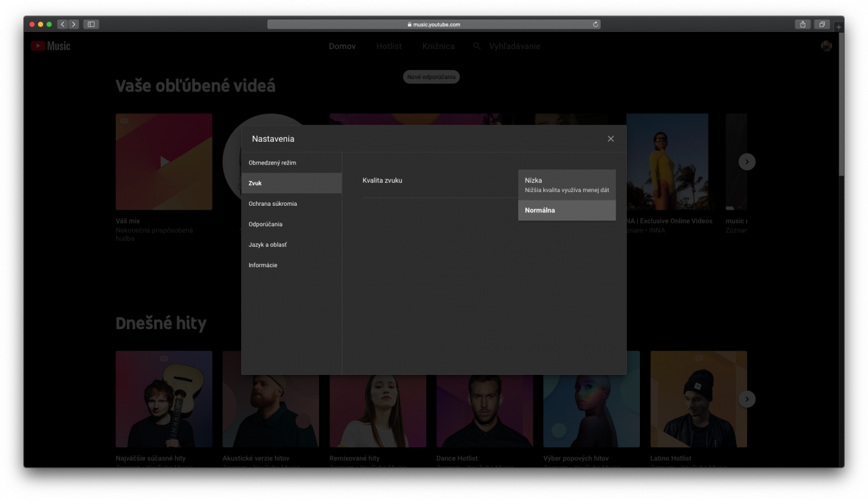Open the Hotlist tab

(x=389, y=46)
